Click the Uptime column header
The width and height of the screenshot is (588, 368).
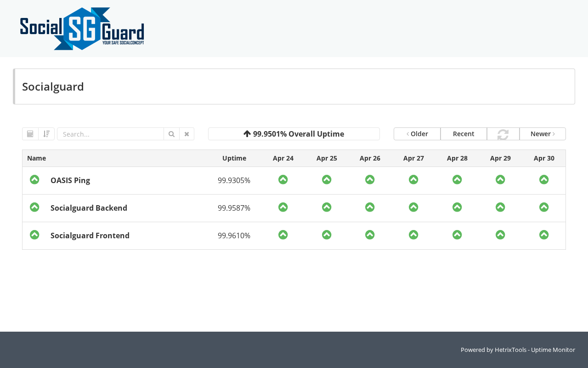pyautogui.click(x=234, y=158)
